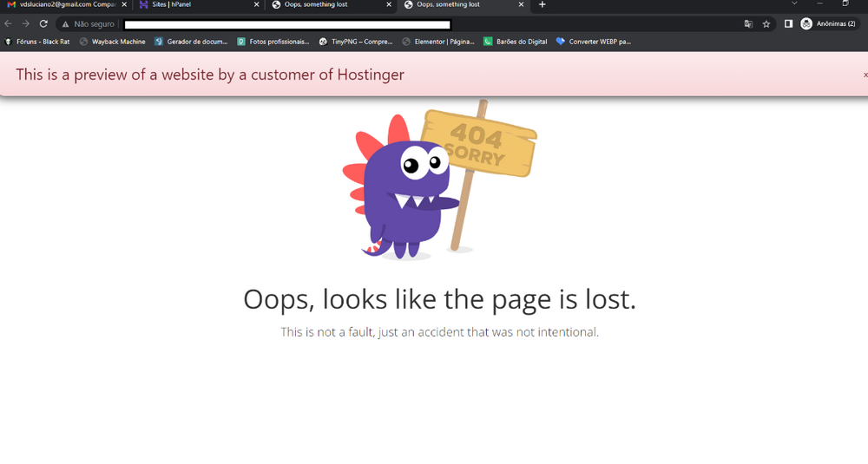Open the Converter WEBP pa... bookmark
Viewport: 868px width, 464px height.
pos(594,42)
